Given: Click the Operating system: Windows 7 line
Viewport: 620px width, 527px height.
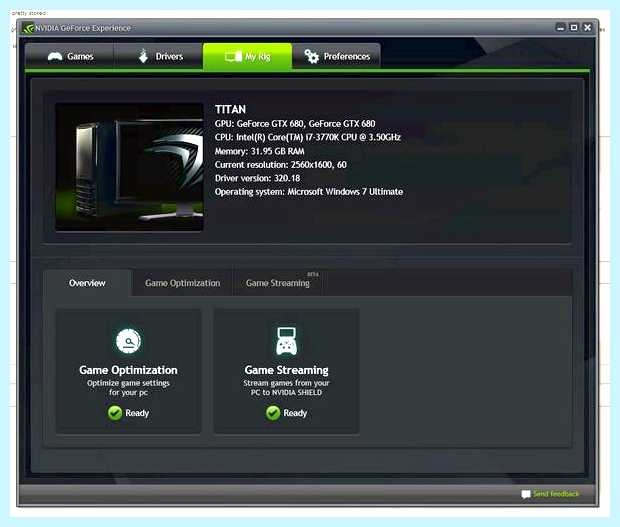Looking at the screenshot, I should [x=309, y=192].
